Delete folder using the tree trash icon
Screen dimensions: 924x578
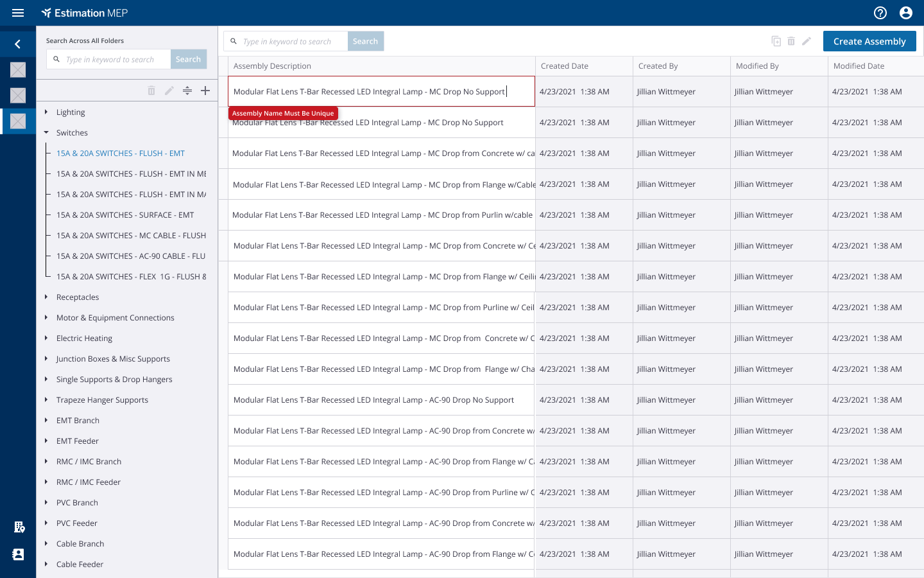tap(151, 91)
